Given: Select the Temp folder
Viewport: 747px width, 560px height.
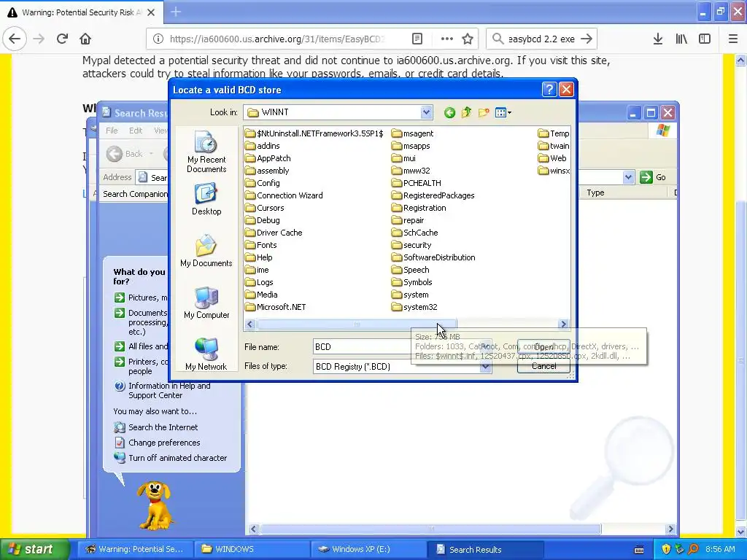Looking at the screenshot, I should tap(554, 134).
